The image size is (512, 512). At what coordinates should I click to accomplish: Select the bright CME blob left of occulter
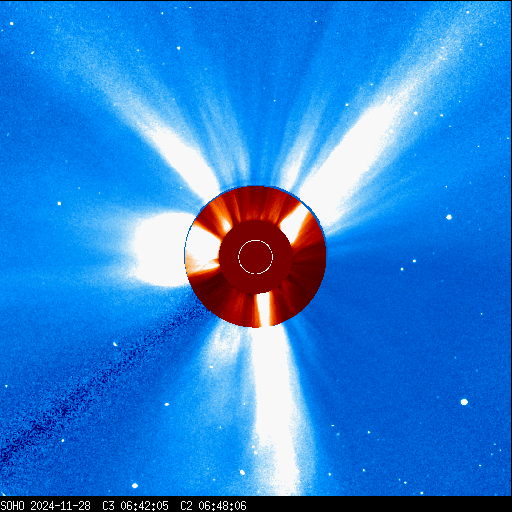160,249
